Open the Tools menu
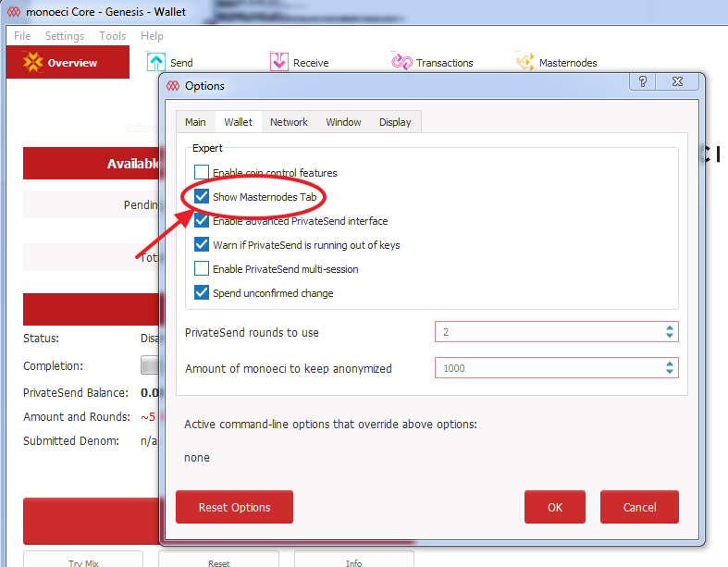Image resolution: width=728 pixels, height=567 pixels. coord(112,36)
